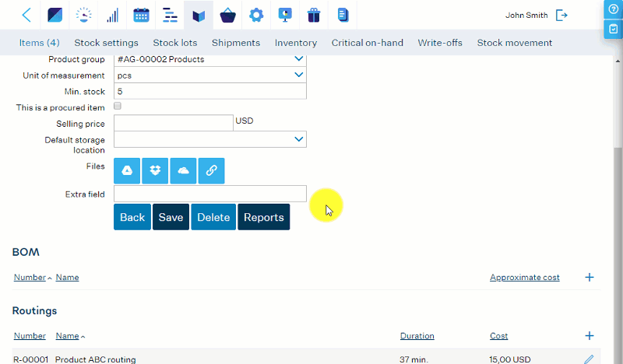623x364 pixels.
Task: Switch to the Stock settings tab
Action: pyautogui.click(x=106, y=43)
